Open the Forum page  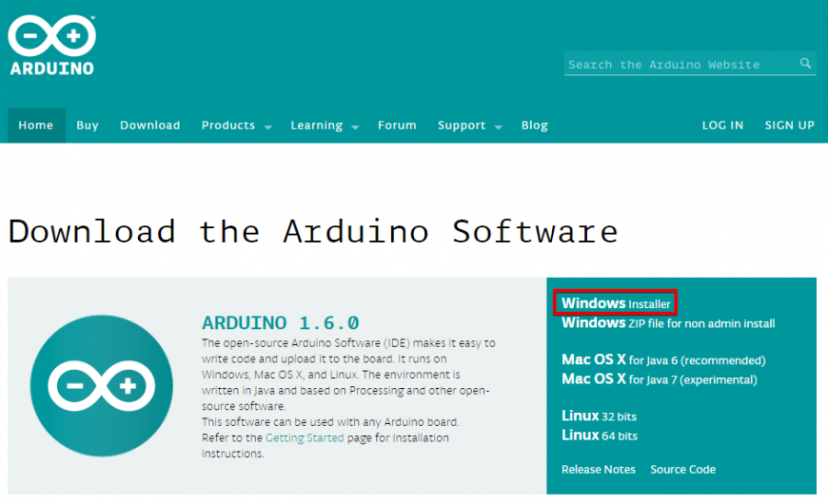tap(397, 126)
